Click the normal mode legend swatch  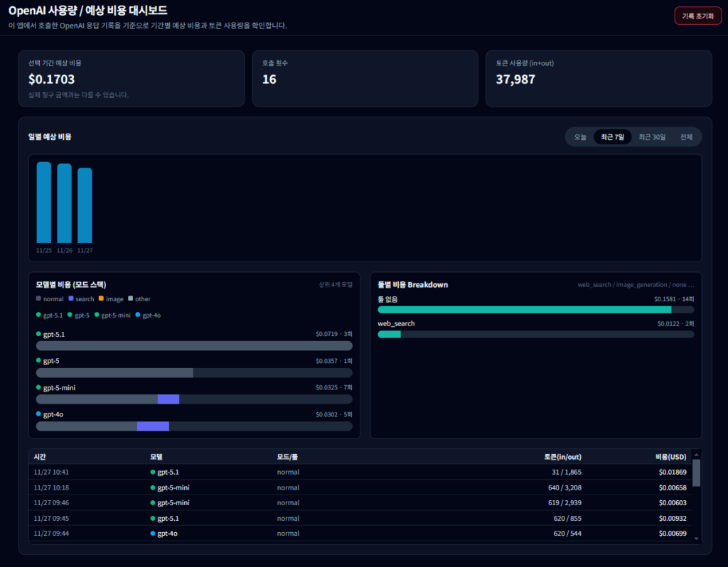[x=38, y=299]
